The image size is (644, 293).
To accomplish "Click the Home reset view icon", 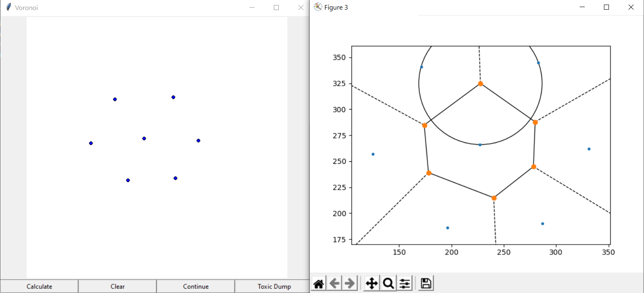I will tap(318, 284).
